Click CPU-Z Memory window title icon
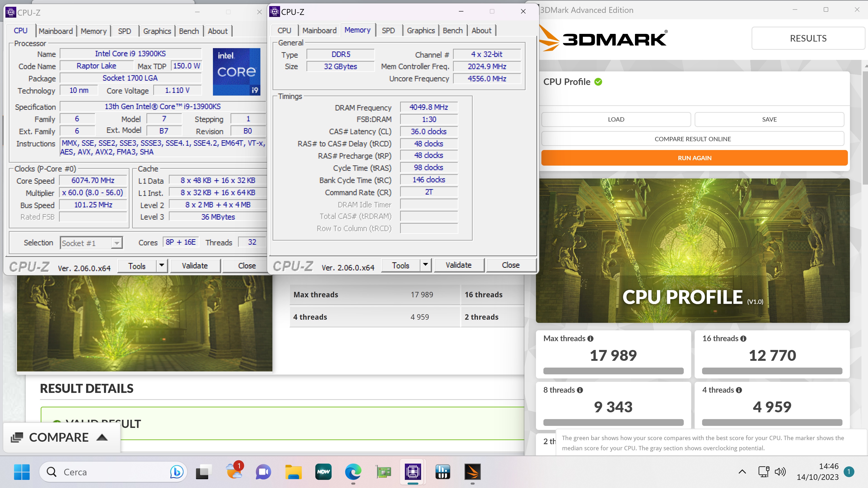The image size is (868, 488). coord(274,12)
